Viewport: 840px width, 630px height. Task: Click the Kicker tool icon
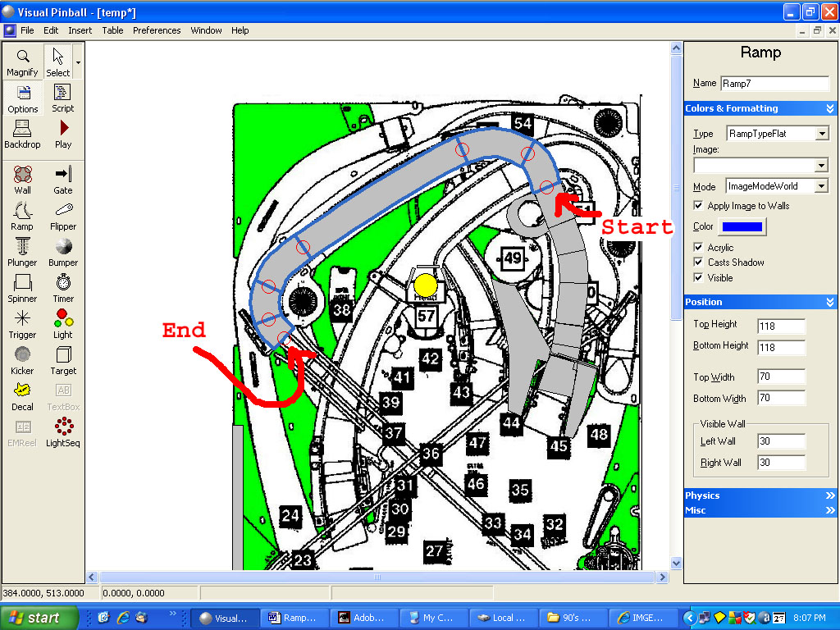pyautogui.click(x=22, y=360)
